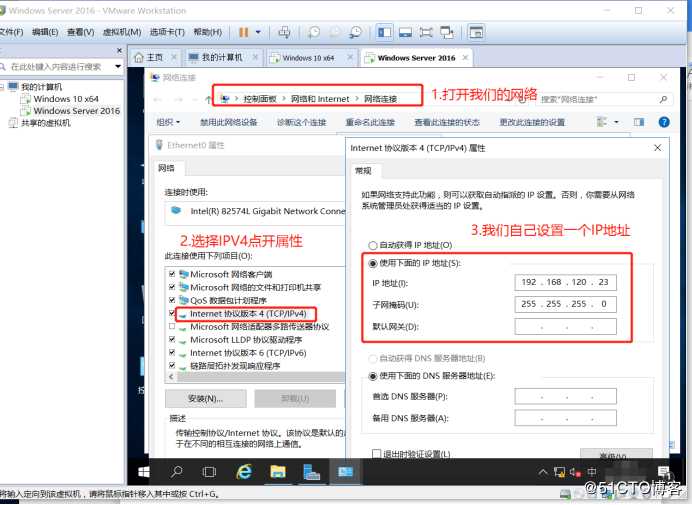Click the 默认网关 input field
This screenshot has width=692, height=505.
(565, 327)
